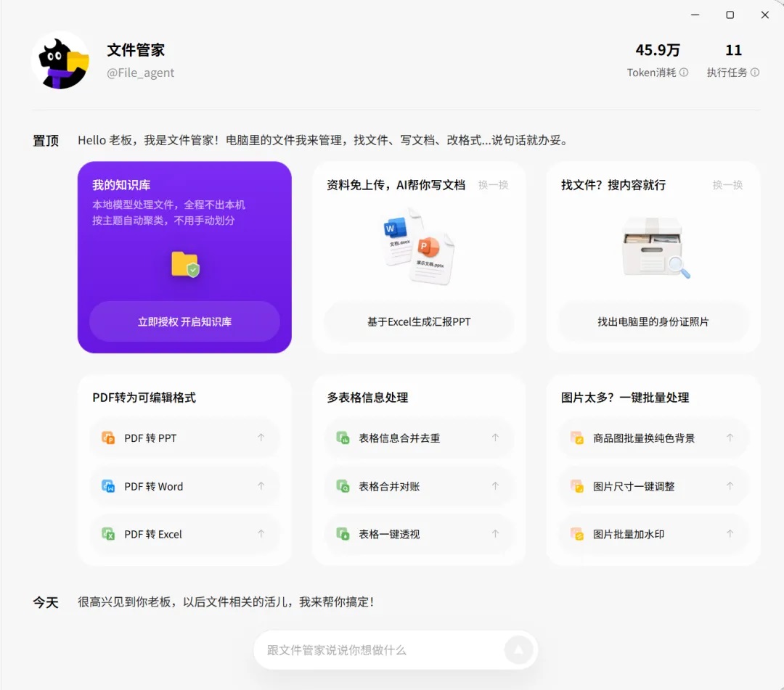
Task: Click up arrow on PDF 转 Word row
Action: tap(261, 485)
